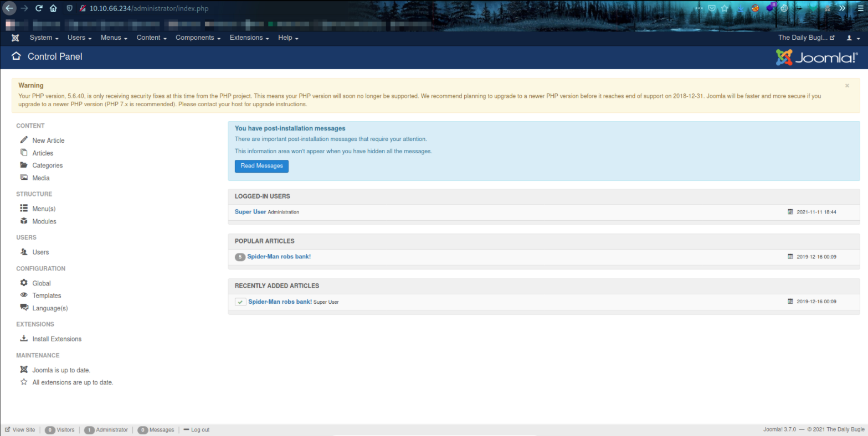
Task: Dismiss the PHP warning with X
Action: tap(847, 86)
